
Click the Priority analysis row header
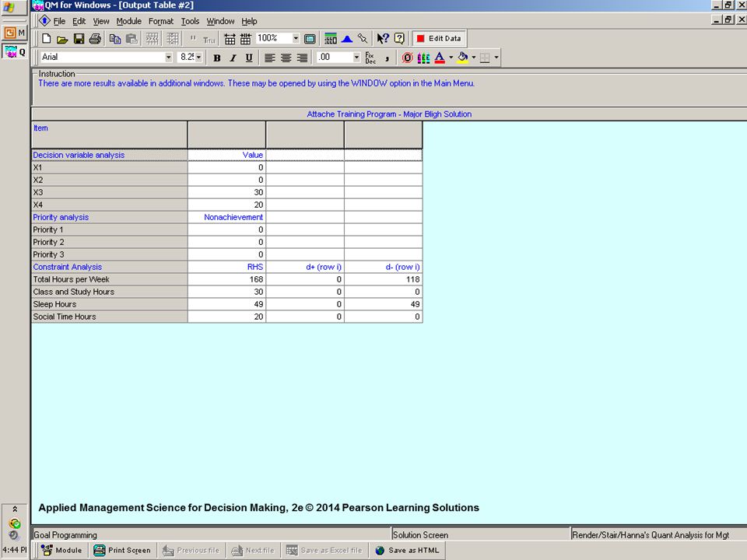click(110, 217)
